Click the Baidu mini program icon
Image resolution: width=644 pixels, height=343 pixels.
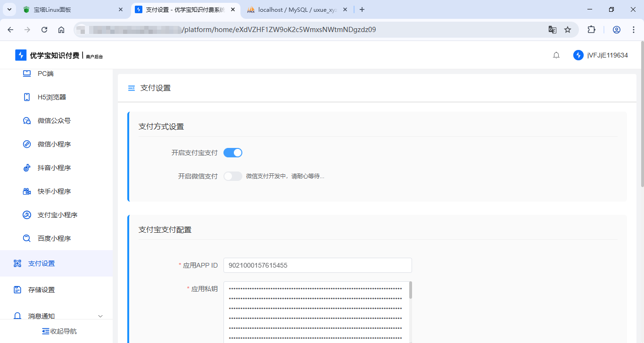(x=27, y=238)
